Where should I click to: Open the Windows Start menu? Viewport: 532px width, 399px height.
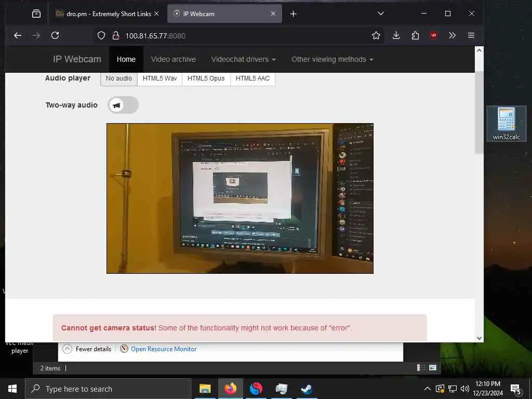[12, 389]
